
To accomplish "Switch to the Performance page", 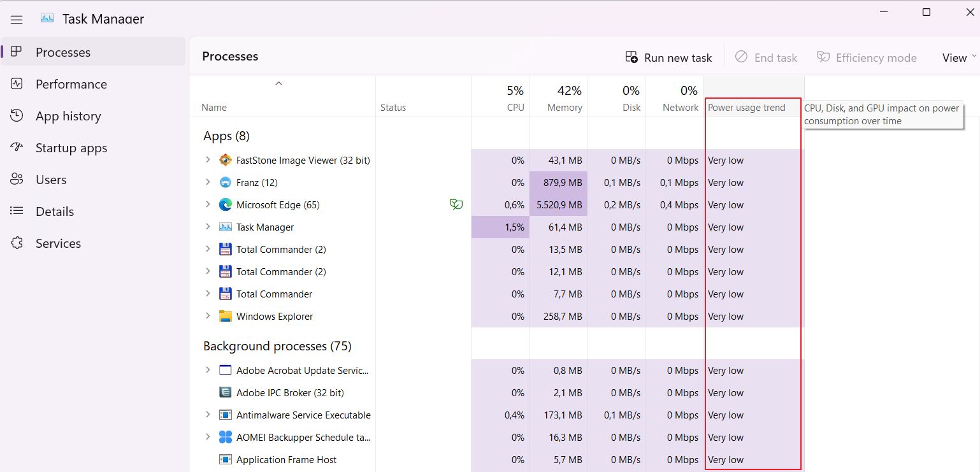I will click(x=93, y=84).
